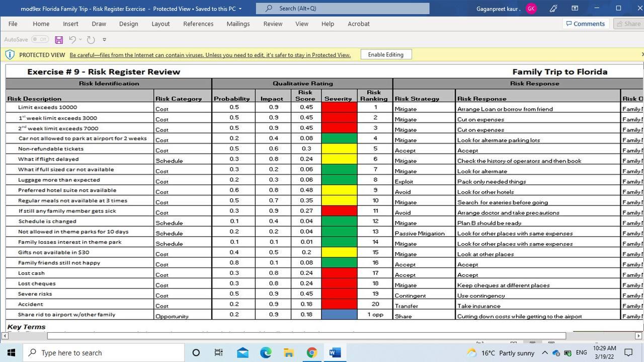Click yellow severity cell for Non-refundable tickets

[338, 149]
